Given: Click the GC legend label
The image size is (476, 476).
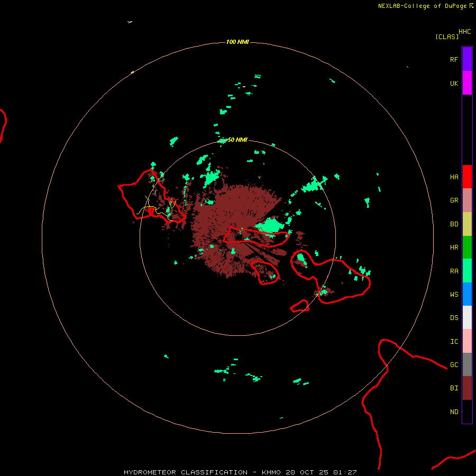Looking at the screenshot, I should [x=454, y=365].
